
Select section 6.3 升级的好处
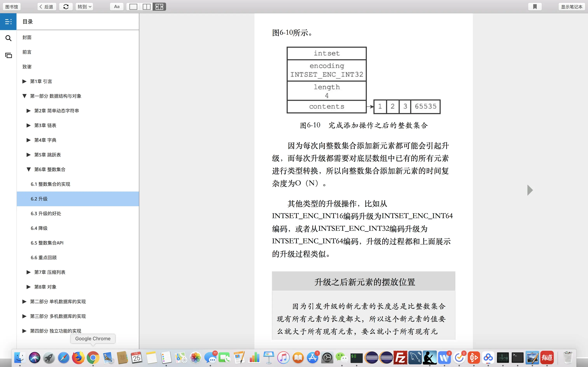point(46,213)
